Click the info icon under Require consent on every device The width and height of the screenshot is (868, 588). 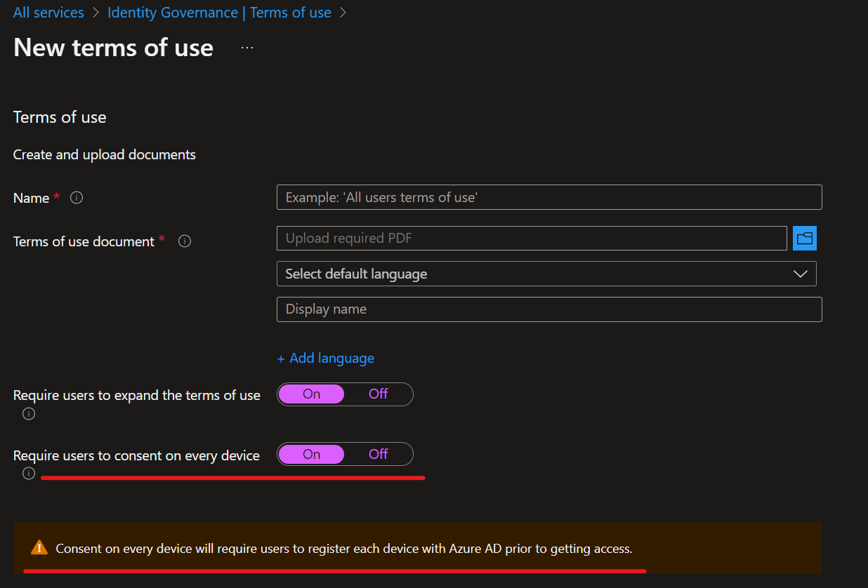(x=28, y=473)
